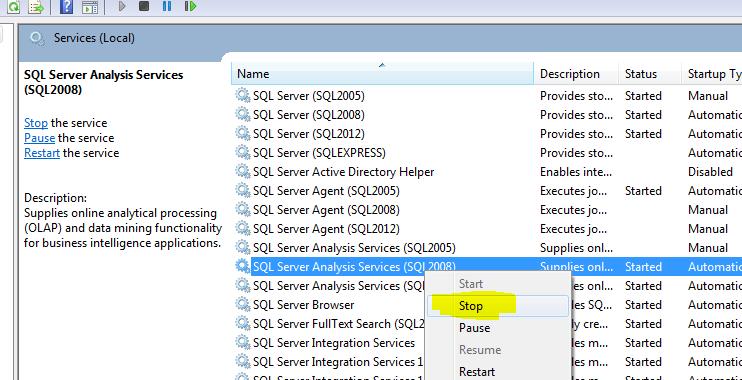The height and width of the screenshot is (380, 742).
Task: Click gear icon of SQL Server Browser
Action: click(x=243, y=305)
